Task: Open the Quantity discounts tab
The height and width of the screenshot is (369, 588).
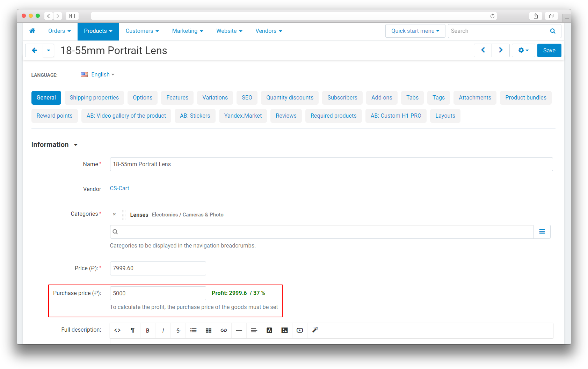Action: (290, 98)
